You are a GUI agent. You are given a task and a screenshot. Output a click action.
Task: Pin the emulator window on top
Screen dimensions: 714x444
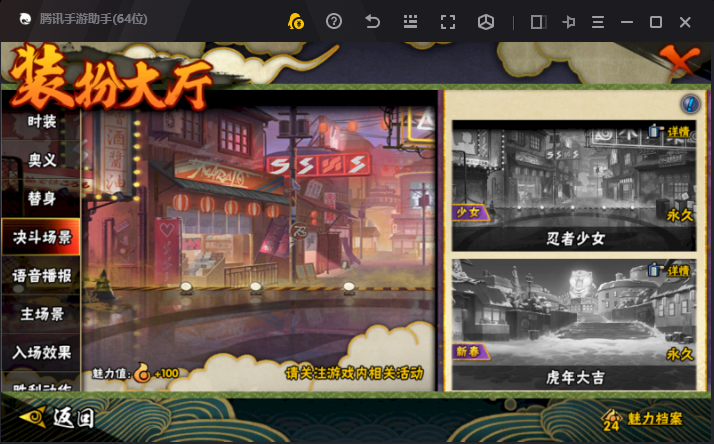tap(569, 21)
